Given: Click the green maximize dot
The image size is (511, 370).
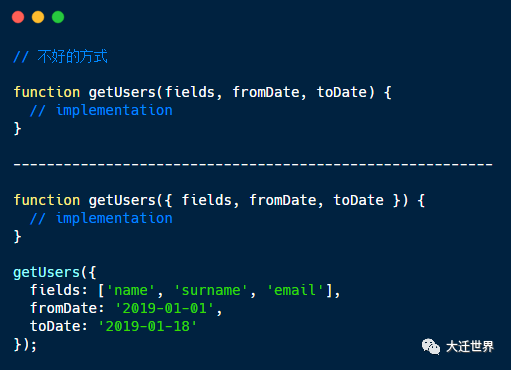Looking at the screenshot, I should (58, 17).
